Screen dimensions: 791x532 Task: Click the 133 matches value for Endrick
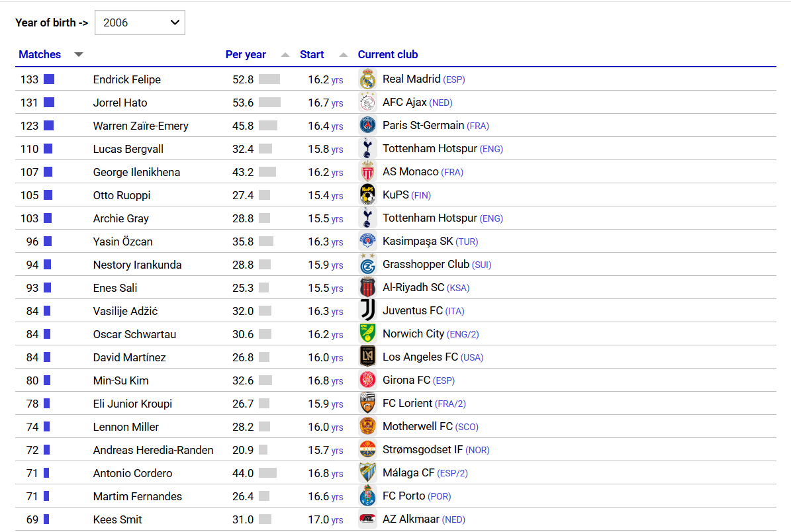pyautogui.click(x=29, y=79)
